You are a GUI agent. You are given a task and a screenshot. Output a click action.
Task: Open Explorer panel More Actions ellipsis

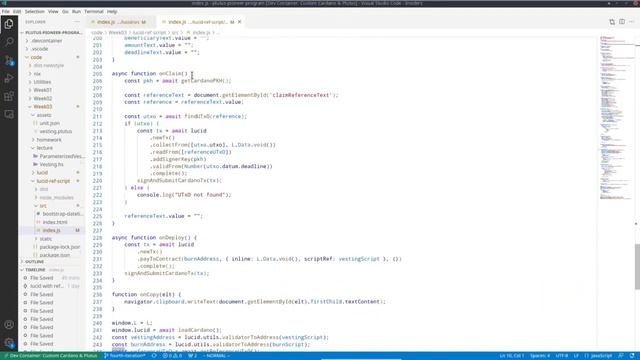tap(77, 22)
